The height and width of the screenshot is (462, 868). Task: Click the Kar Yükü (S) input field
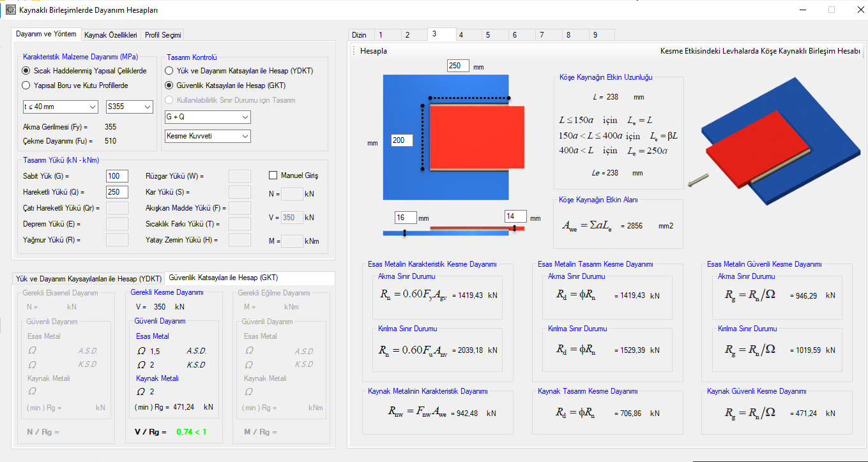240,192
